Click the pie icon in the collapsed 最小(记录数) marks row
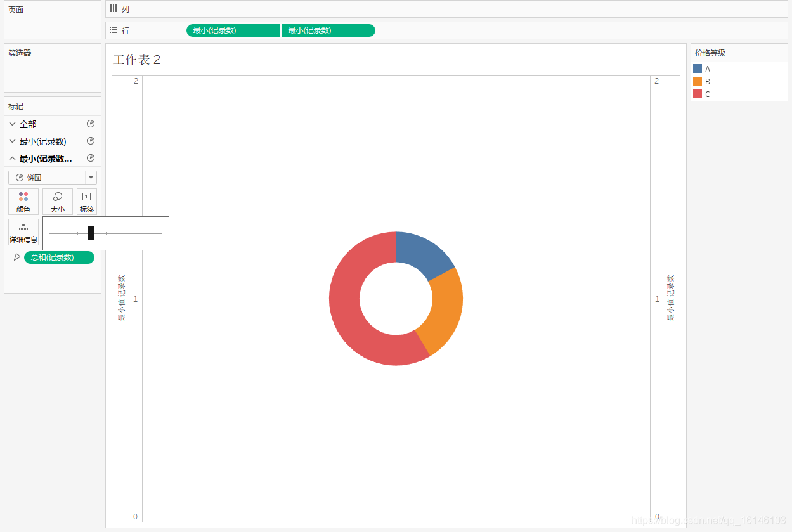Viewport: 792px width, 532px height. click(x=91, y=141)
